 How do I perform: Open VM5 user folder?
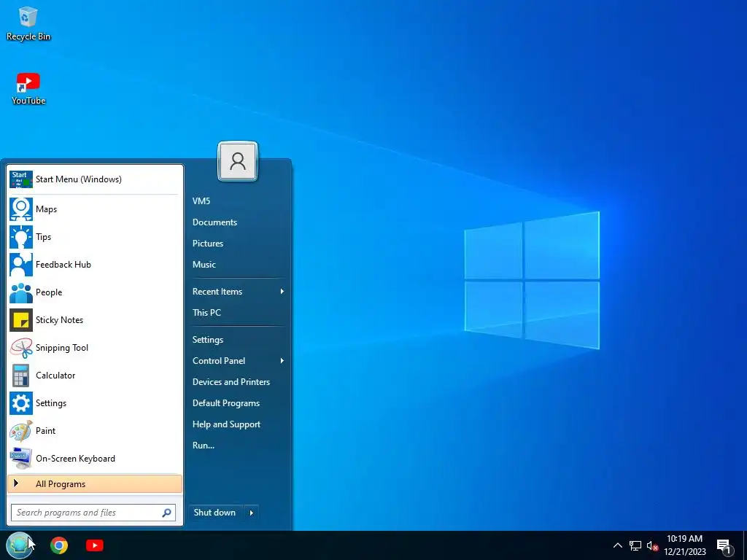click(201, 201)
